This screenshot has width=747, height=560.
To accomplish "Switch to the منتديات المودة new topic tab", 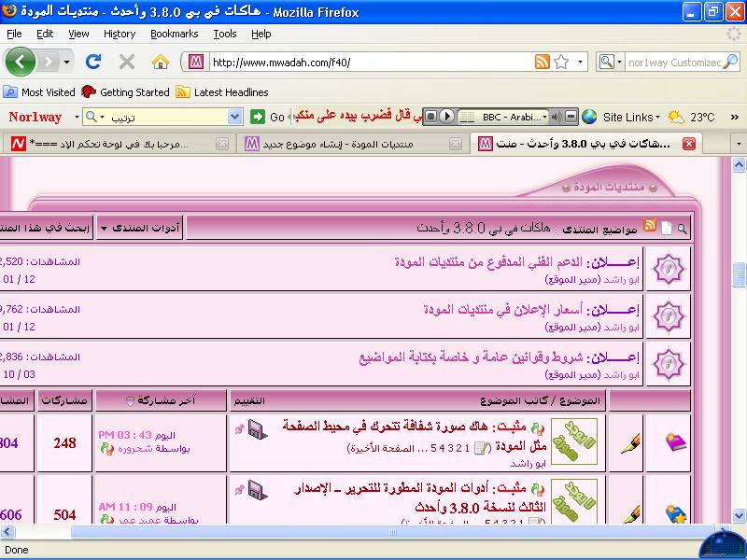I will pos(344,144).
